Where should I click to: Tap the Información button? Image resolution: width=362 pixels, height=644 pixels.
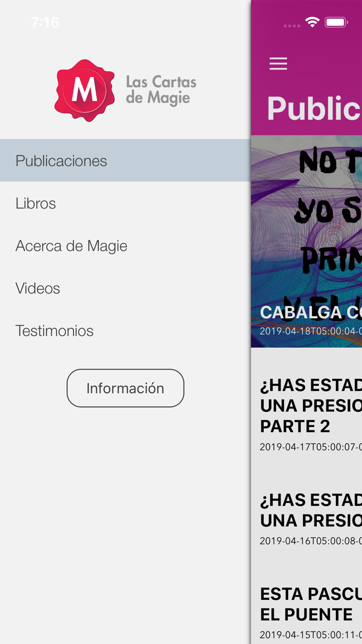125,388
